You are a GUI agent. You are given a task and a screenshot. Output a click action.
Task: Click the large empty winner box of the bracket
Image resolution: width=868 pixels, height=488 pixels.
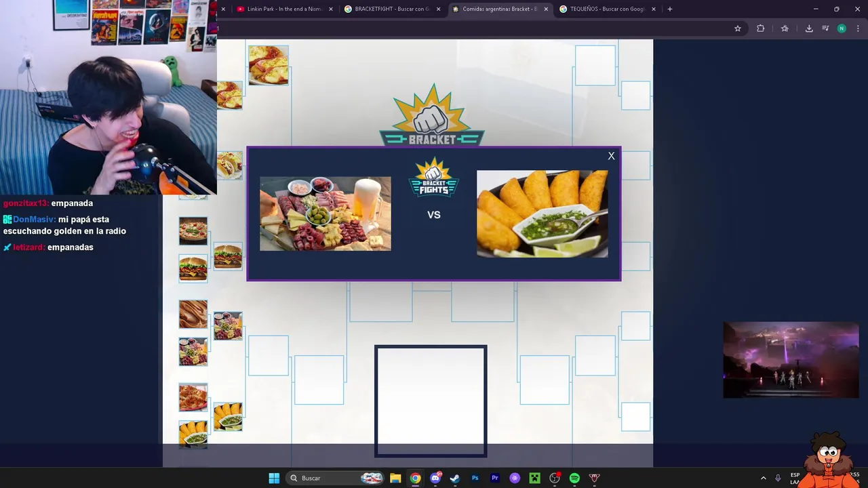pyautogui.click(x=431, y=401)
